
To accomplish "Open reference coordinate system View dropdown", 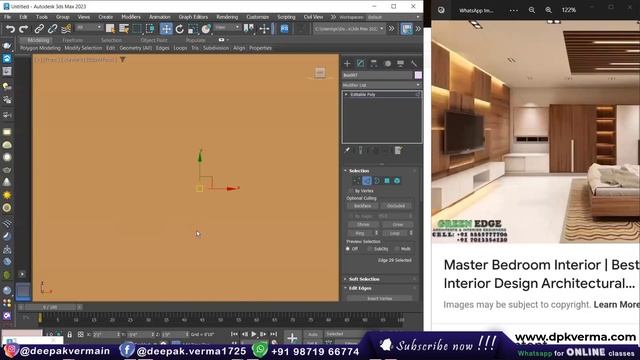I will [227, 27].
